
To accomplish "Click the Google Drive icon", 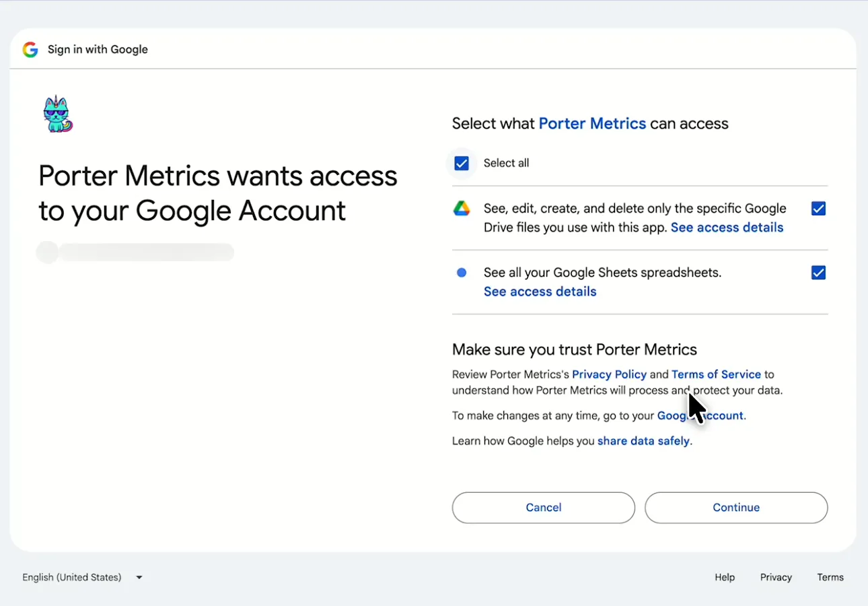I will 461,209.
